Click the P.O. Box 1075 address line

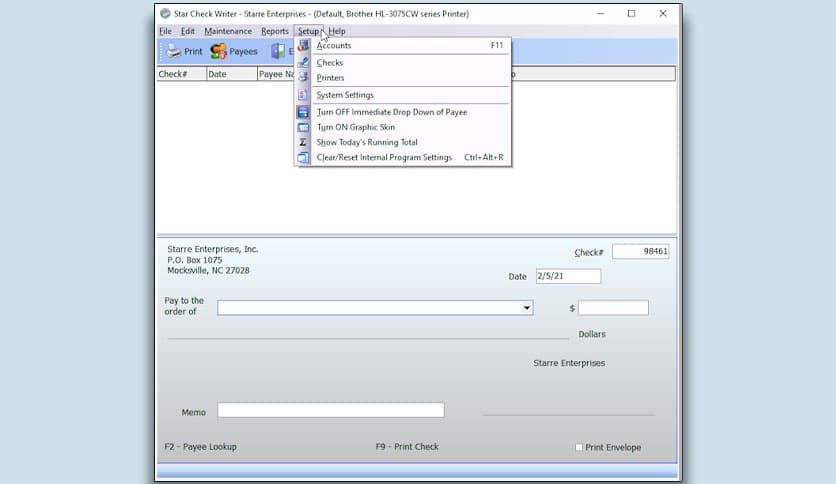[x=195, y=260]
